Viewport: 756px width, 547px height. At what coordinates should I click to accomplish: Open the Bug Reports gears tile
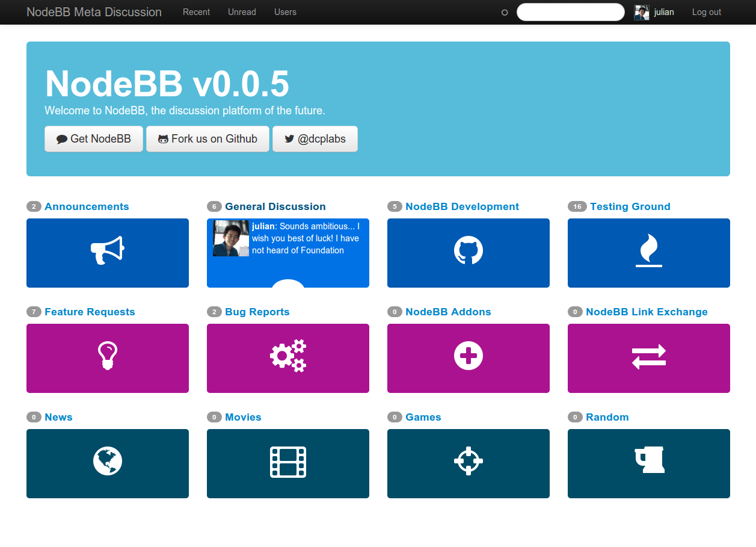point(288,358)
